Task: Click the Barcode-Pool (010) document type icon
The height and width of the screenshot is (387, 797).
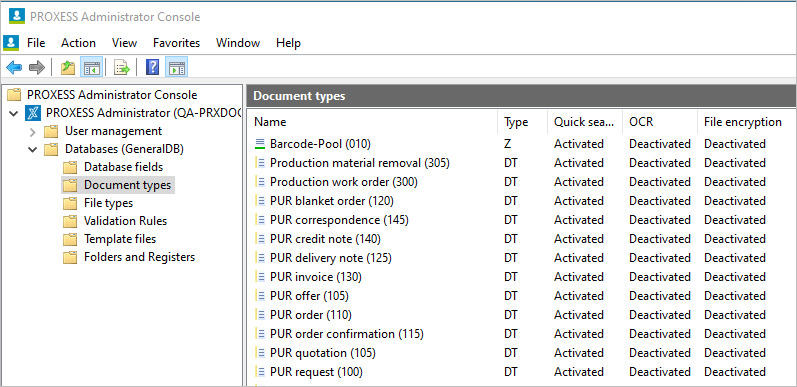Action: click(x=260, y=144)
